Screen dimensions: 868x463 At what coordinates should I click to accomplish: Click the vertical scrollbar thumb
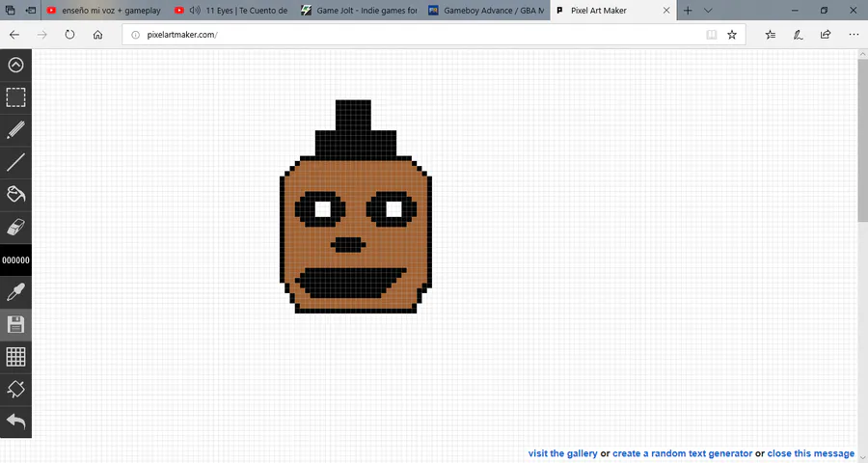click(x=862, y=141)
